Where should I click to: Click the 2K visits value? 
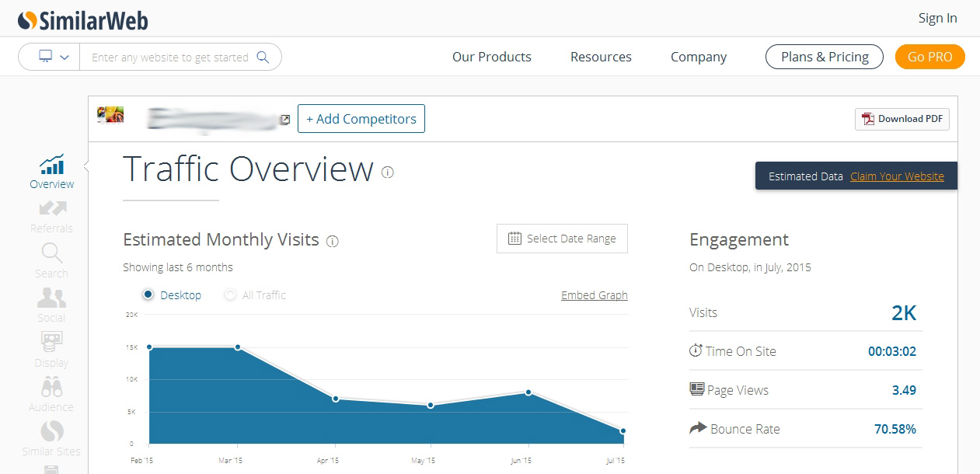click(904, 313)
